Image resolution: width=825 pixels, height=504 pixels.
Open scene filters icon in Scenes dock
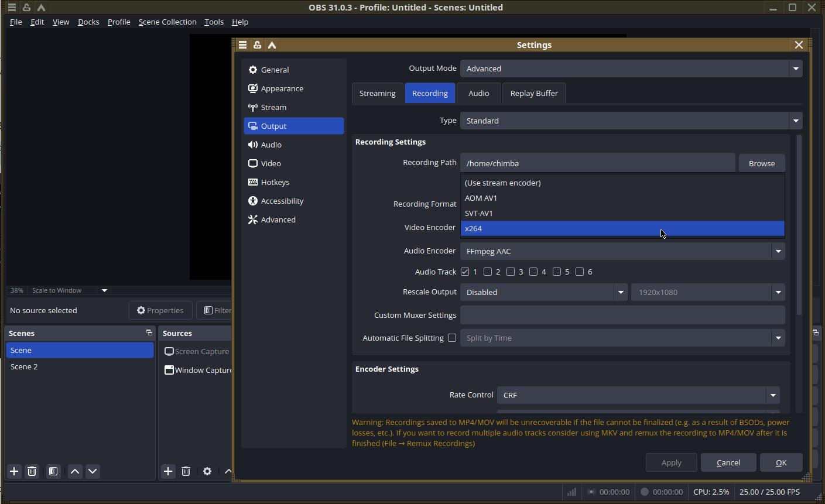coord(53,471)
